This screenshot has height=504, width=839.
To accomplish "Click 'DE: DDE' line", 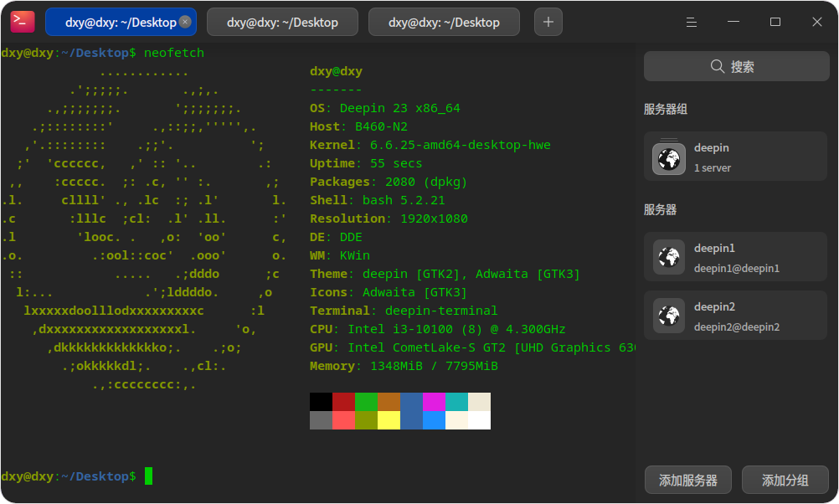I will (x=336, y=237).
